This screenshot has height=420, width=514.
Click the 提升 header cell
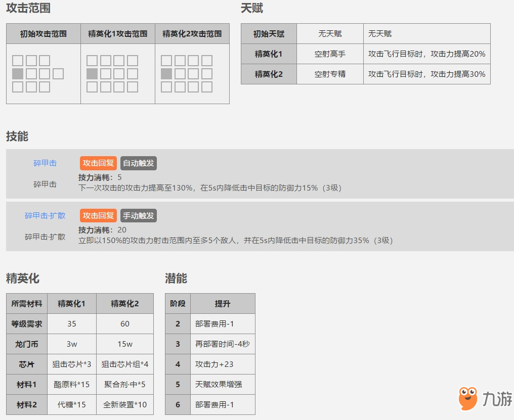(223, 304)
